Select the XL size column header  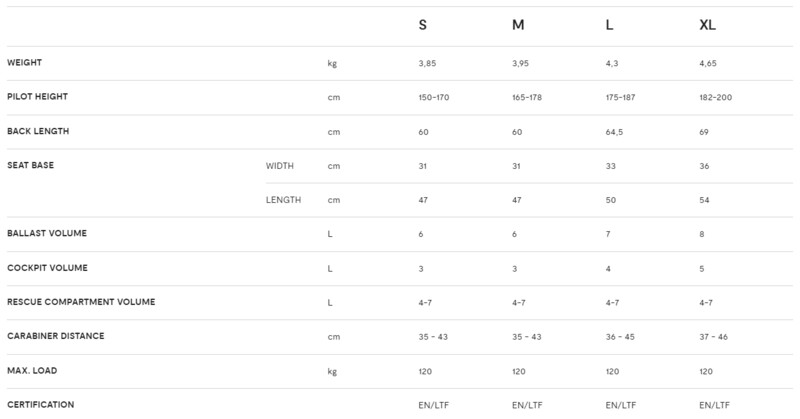click(x=707, y=25)
